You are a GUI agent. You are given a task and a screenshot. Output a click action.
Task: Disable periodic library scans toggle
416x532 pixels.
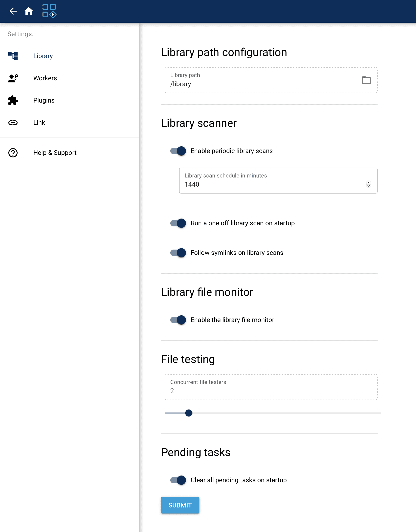click(x=178, y=151)
